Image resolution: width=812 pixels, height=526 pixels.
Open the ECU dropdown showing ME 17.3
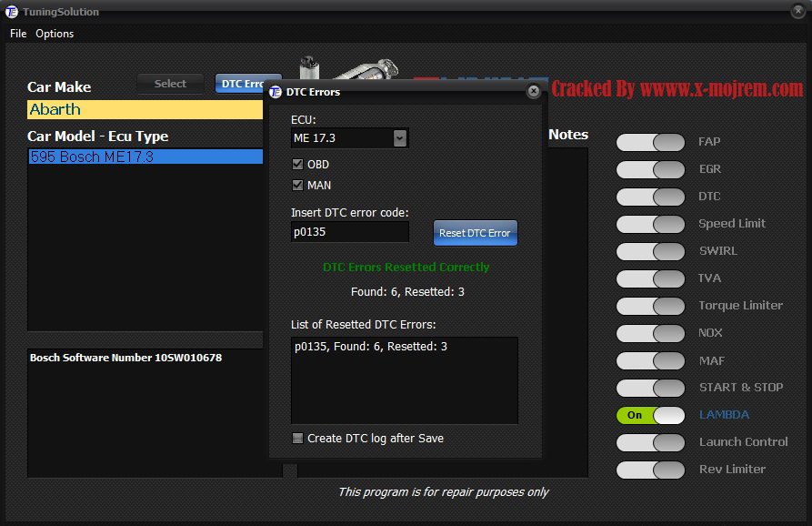398,137
